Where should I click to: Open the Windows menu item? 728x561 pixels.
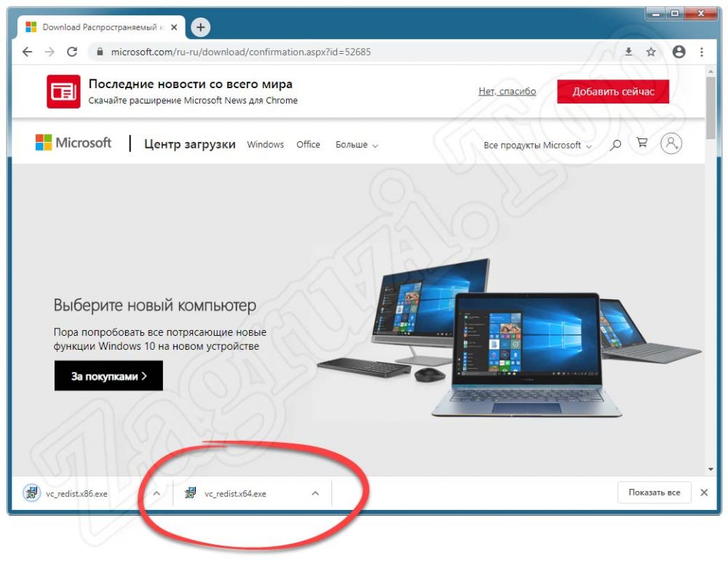(265, 145)
